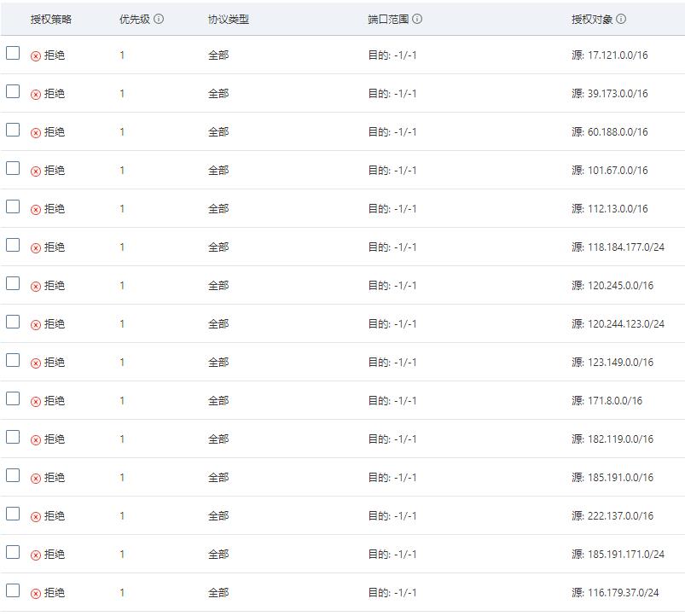Viewport: 685px width, 616px height.
Task: Click the info icon next to 端口范围
Action: [417, 19]
